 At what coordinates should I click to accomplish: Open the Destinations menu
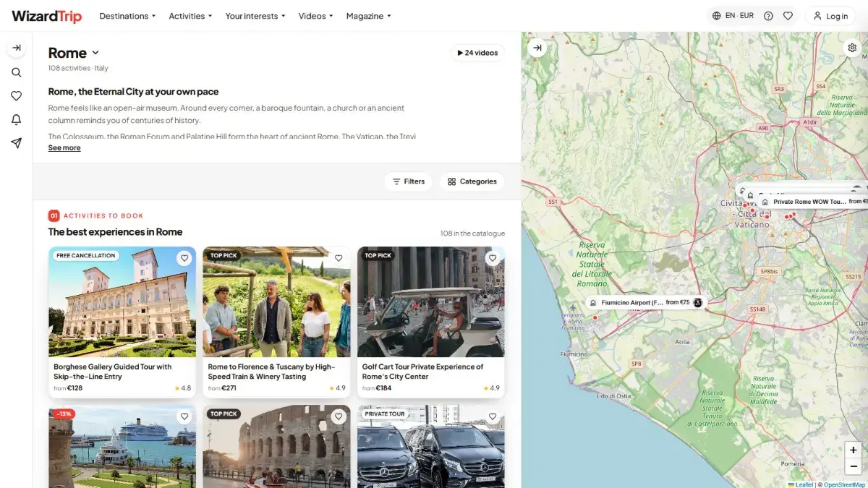point(127,16)
